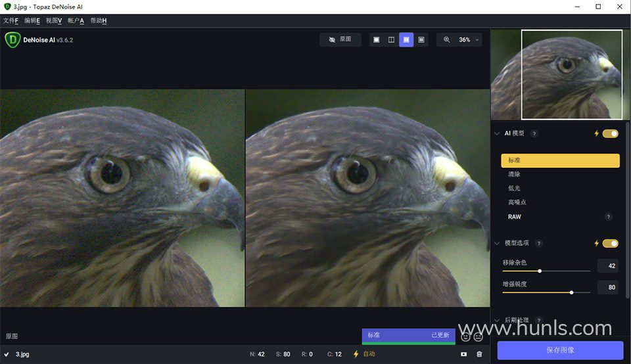Click the 增强锐度 slider handle
631x364 pixels.
(x=571, y=292)
